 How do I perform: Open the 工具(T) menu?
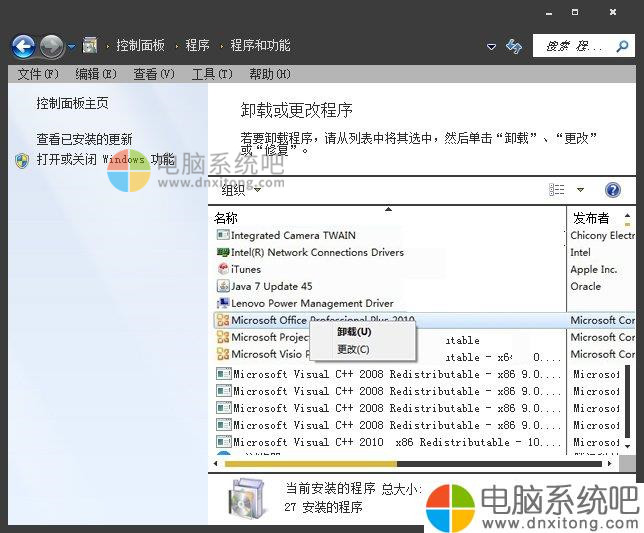click(212, 74)
